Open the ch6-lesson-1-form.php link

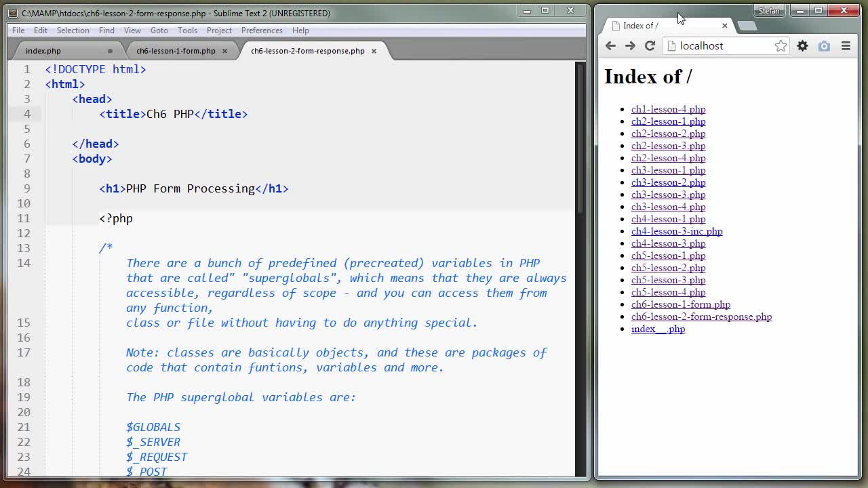680,304
